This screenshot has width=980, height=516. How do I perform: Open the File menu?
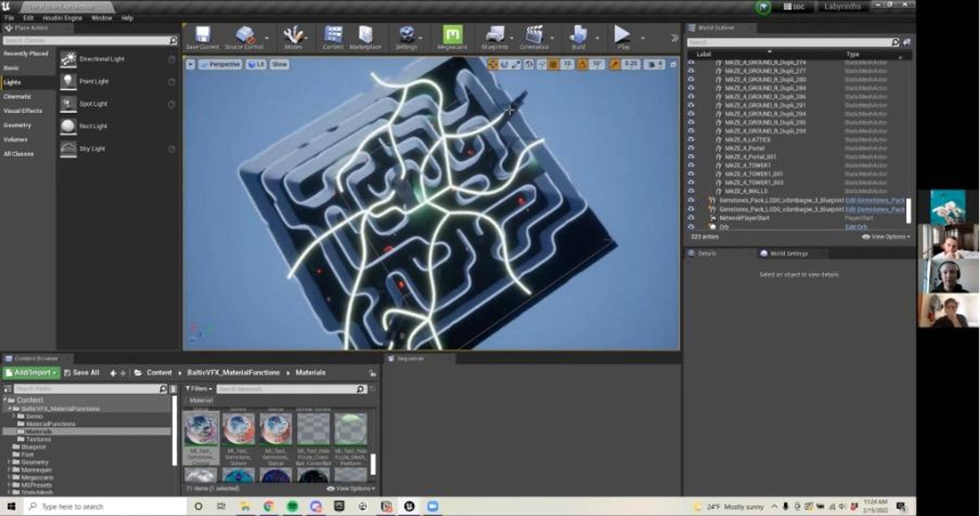click(9, 18)
